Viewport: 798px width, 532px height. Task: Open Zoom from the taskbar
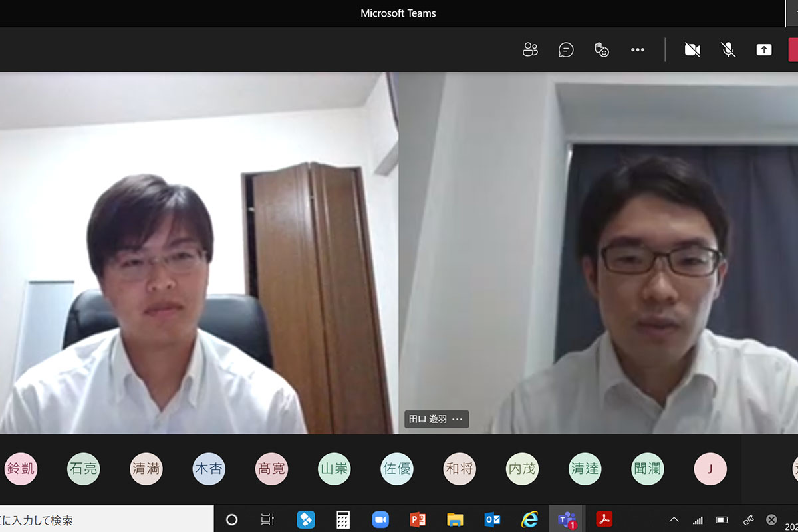tap(380, 519)
